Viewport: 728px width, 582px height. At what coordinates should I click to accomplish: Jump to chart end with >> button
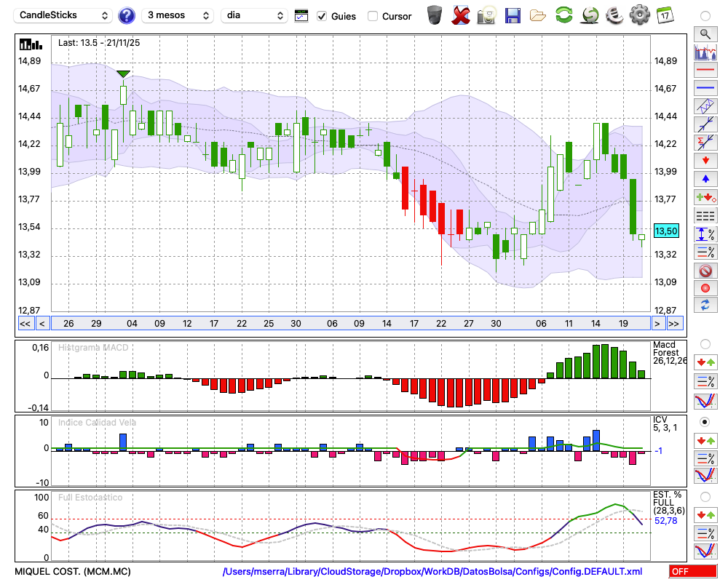tap(673, 324)
